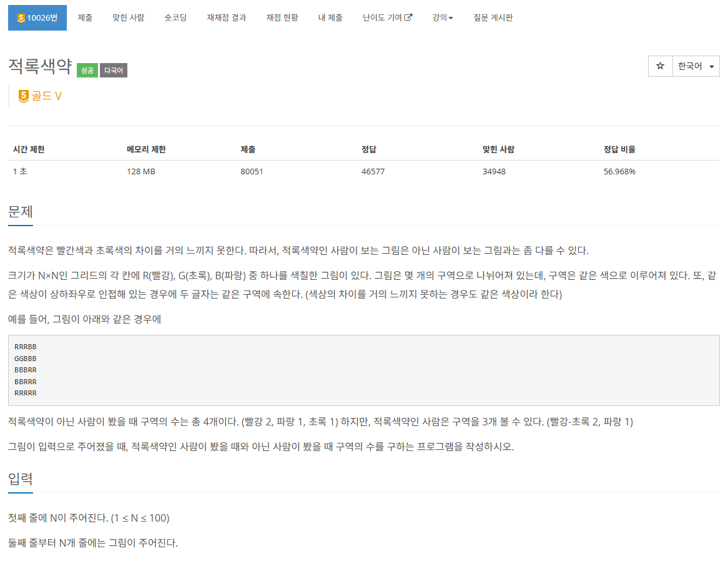
Task: Go to the 질문 게시판 board
Action: point(494,17)
